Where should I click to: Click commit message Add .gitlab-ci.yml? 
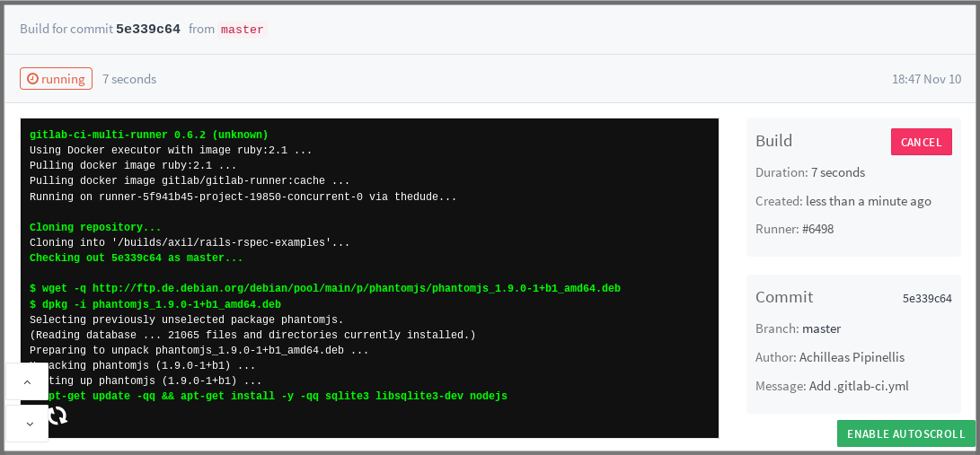pyautogui.click(x=859, y=386)
